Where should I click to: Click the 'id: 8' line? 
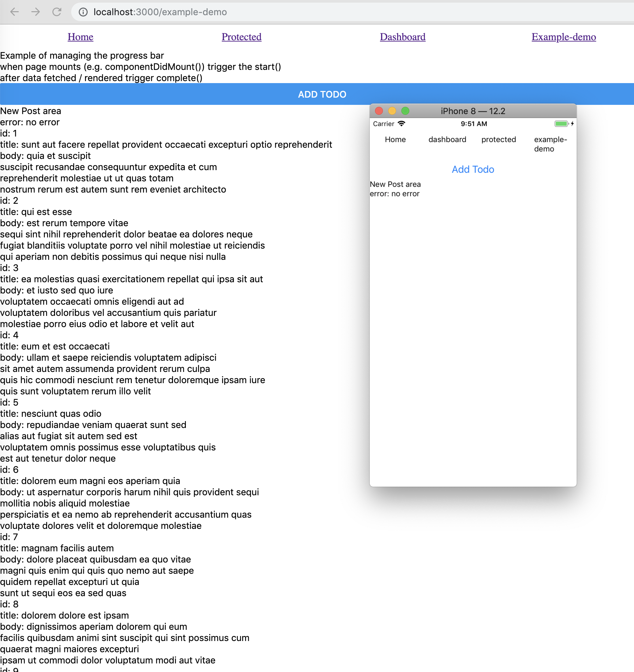pos(9,604)
